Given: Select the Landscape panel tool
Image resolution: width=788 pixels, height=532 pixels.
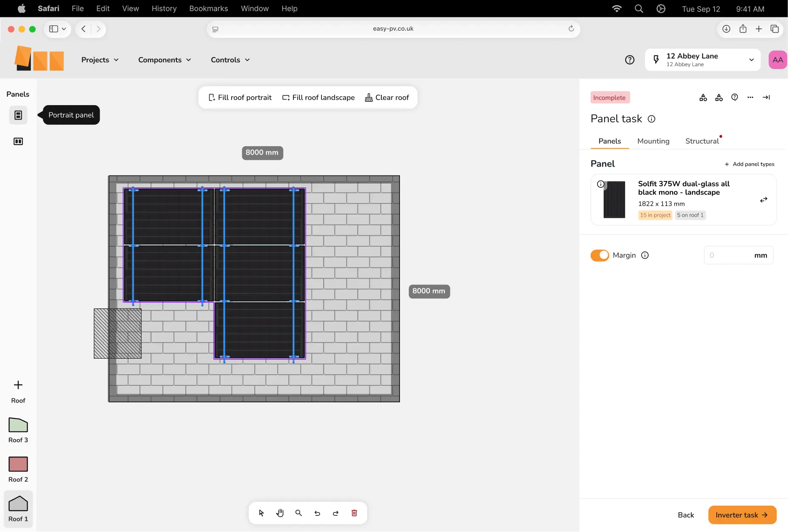Looking at the screenshot, I should pos(18,141).
